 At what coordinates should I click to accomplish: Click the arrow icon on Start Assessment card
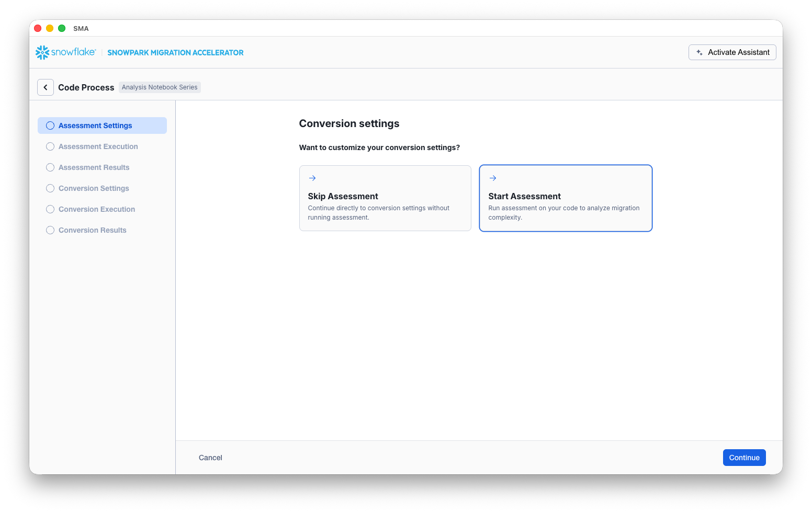tap(493, 178)
